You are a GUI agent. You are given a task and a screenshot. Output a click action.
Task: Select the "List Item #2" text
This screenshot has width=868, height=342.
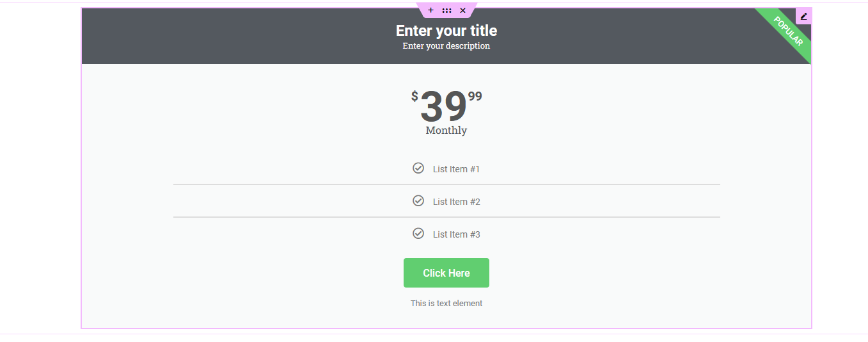click(x=456, y=202)
